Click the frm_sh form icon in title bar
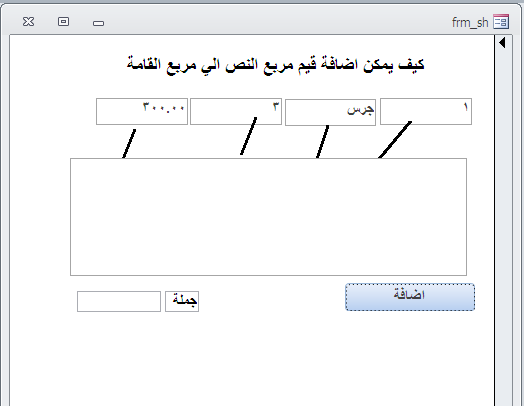524x406 pixels. tap(501, 22)
